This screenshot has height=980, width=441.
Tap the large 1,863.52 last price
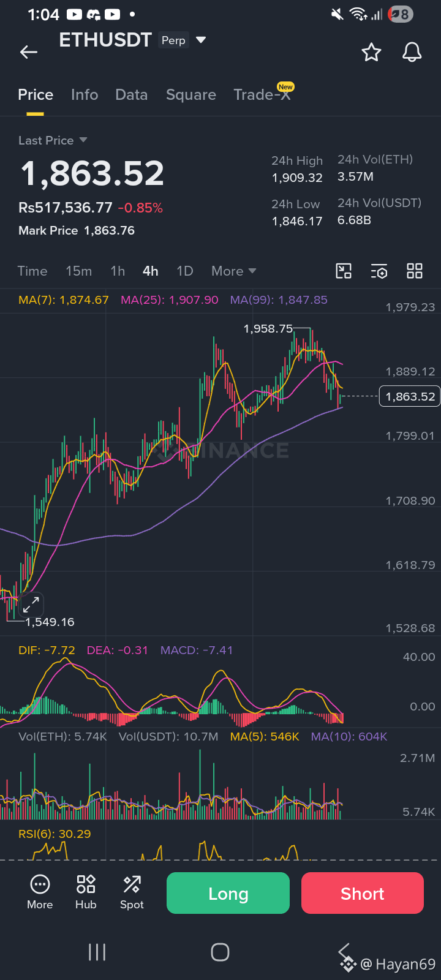click(x=92, y=173)
